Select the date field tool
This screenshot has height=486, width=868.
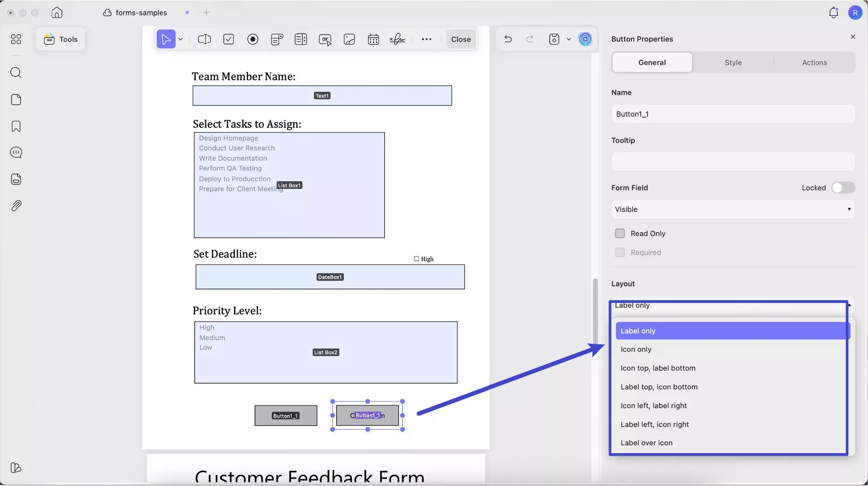(373, 39)
